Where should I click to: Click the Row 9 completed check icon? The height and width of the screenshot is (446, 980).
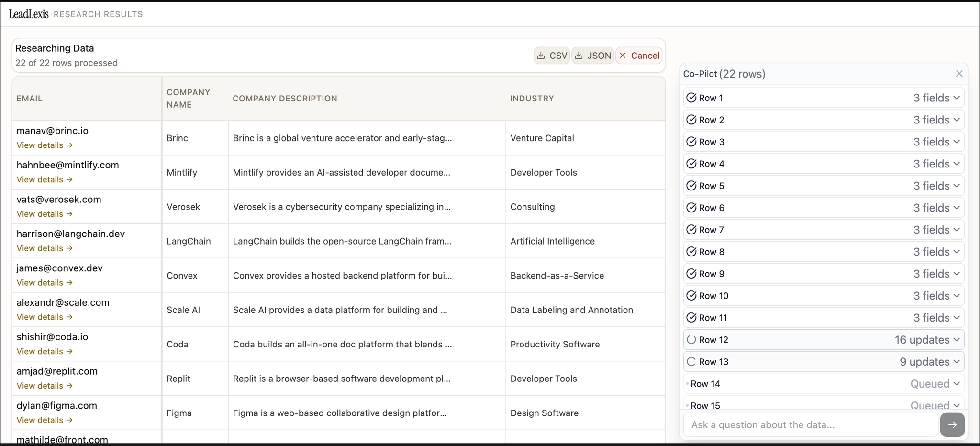point(691,274)
